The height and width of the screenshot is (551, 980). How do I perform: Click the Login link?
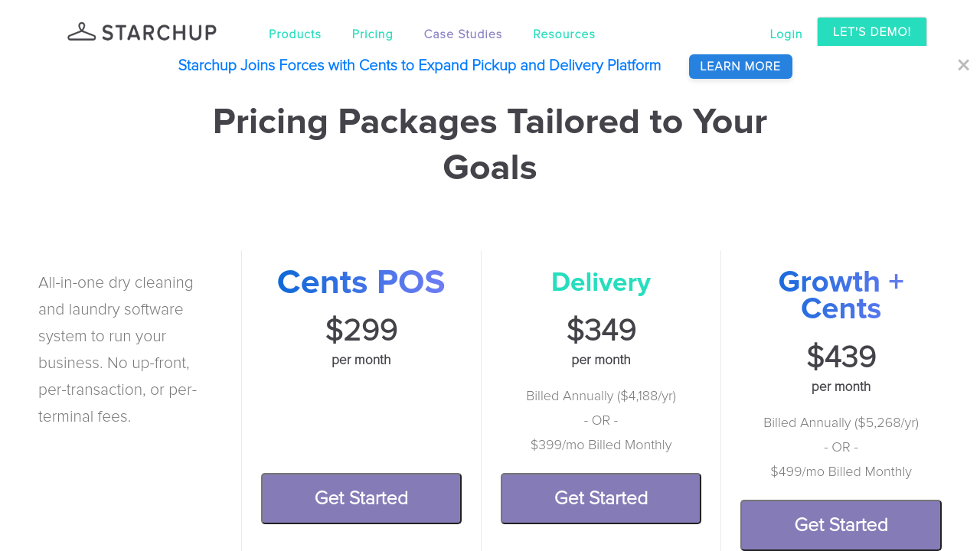(x=786, y=34)
